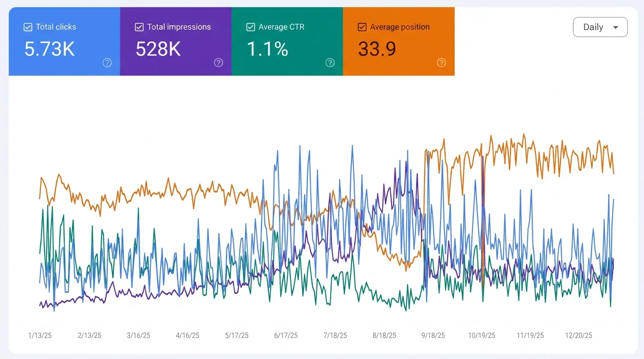This screenshot has width=644, height=359.
Task: Click the 3/16/25 date axis label
Action: point(138,335)
